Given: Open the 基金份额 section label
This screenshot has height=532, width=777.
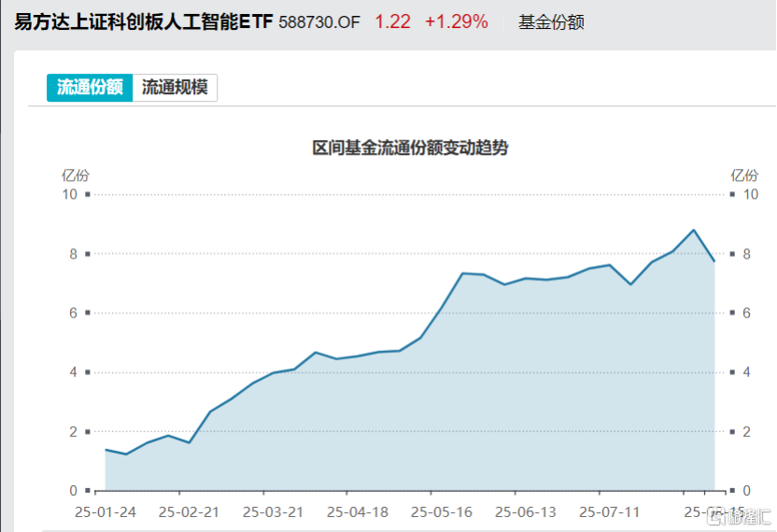Looking at the screenshot, I should (x=551, y=22).
